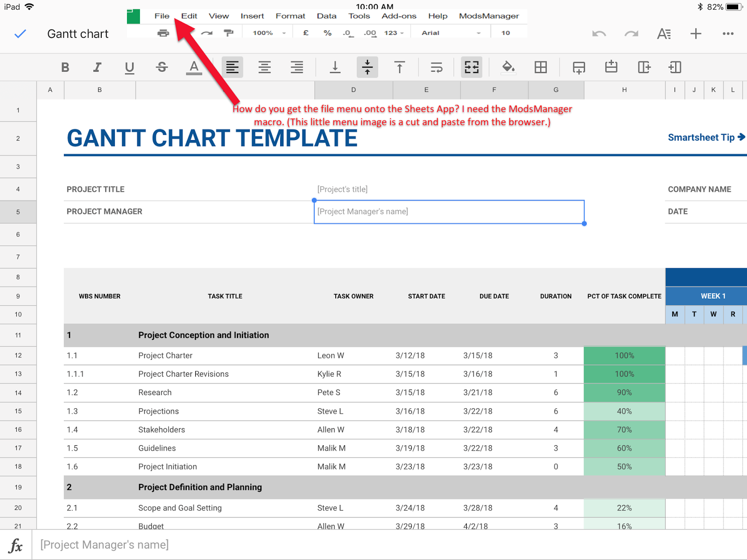
Task: Insert a column to the right
Action: 644,67
